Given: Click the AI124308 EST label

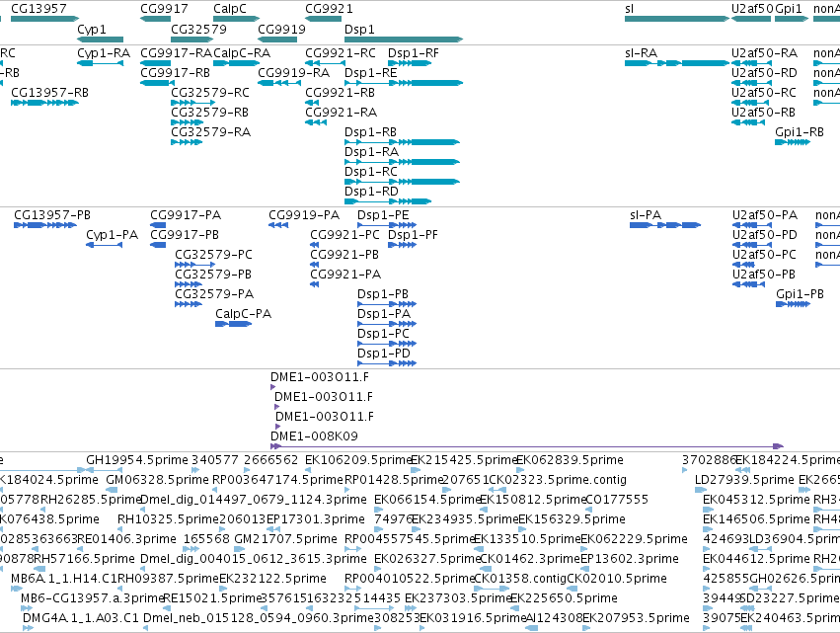Looking at the screenshot, I should tap(554, 618).
